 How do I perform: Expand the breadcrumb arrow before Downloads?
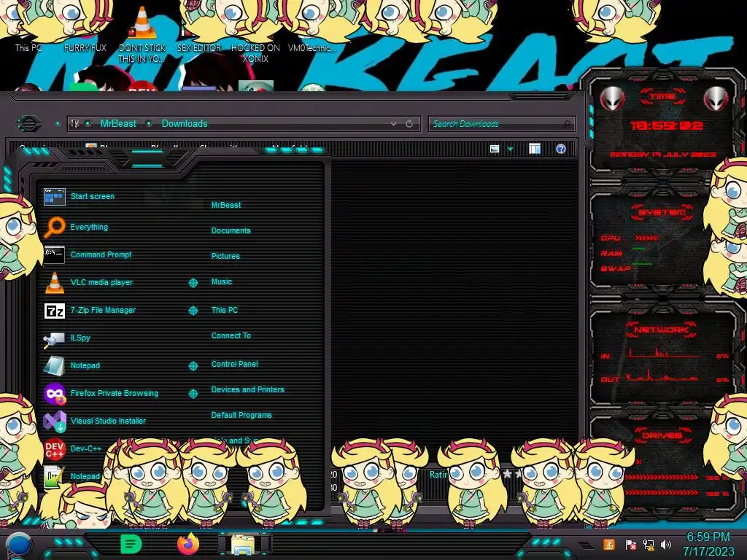click(x=149, y=124)
